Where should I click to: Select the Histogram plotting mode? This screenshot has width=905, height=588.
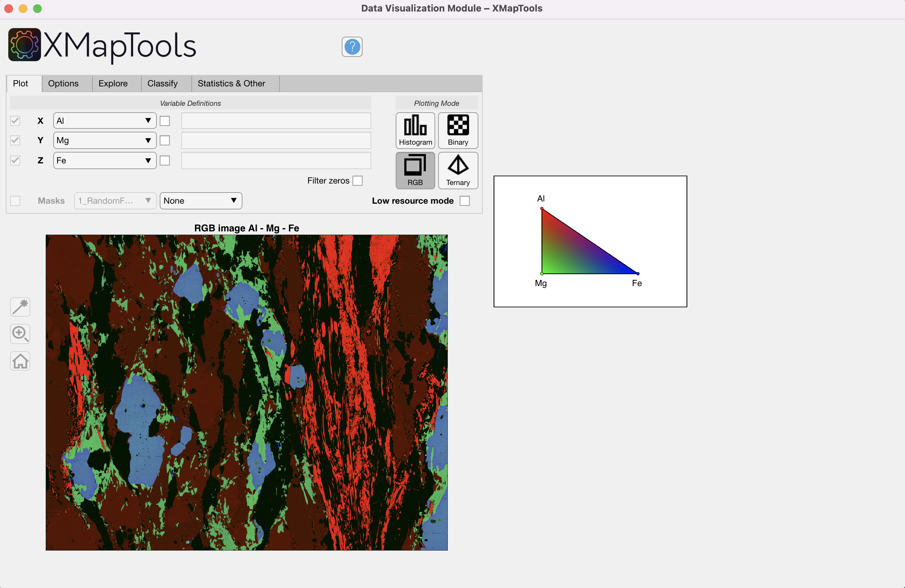[415, 130]
